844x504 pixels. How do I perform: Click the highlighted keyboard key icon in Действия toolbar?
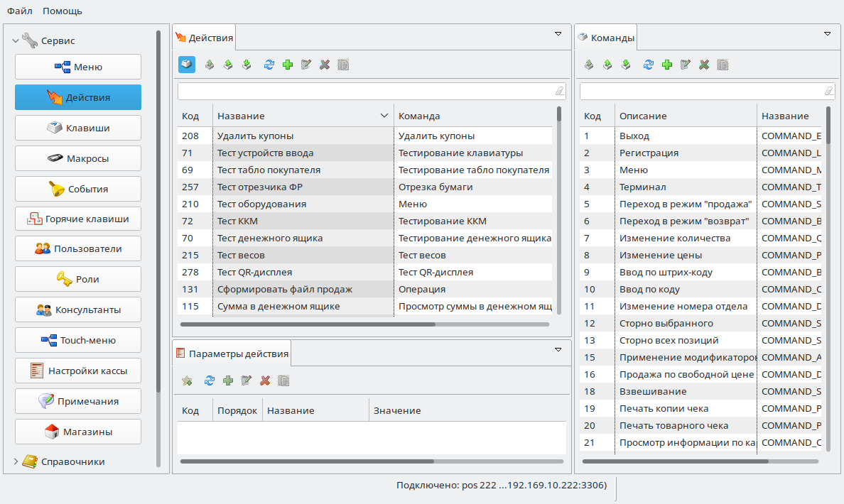(x=186, y=65)
